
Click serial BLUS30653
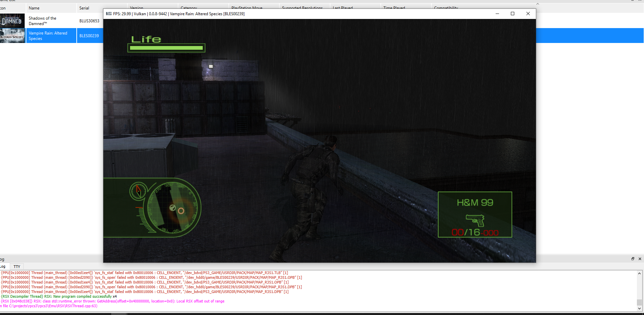point(89,21)
